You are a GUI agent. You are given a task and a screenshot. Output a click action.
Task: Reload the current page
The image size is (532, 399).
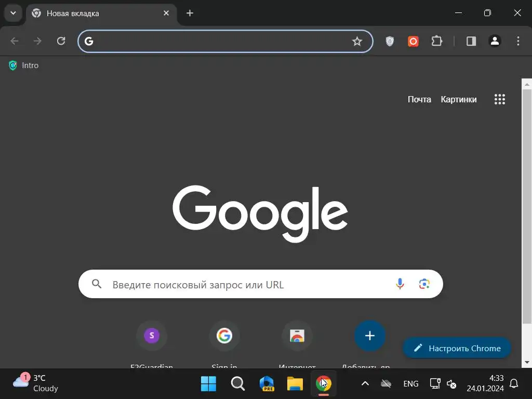[61, 41]
